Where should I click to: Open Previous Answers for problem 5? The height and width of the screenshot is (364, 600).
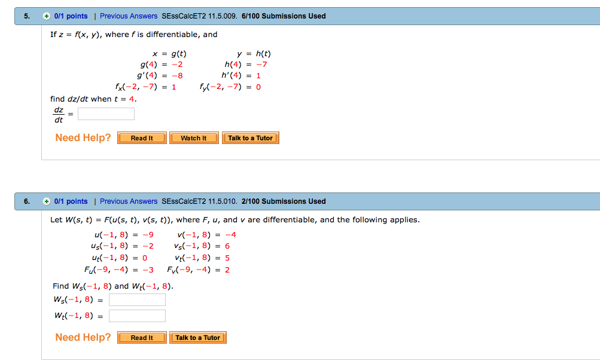click(x=128, y=16)
